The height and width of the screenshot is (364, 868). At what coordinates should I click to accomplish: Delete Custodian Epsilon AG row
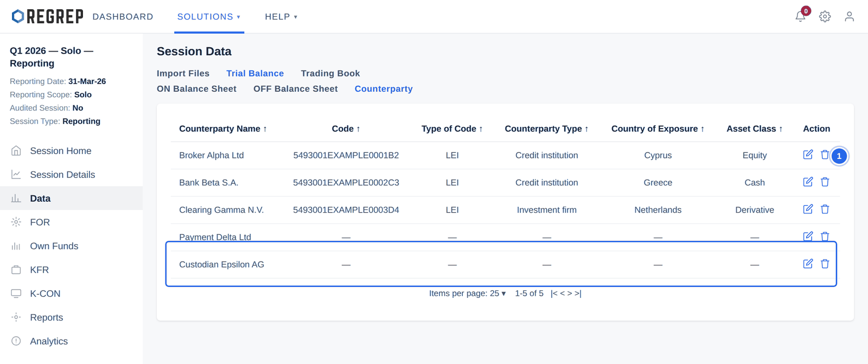click(825, 264)
